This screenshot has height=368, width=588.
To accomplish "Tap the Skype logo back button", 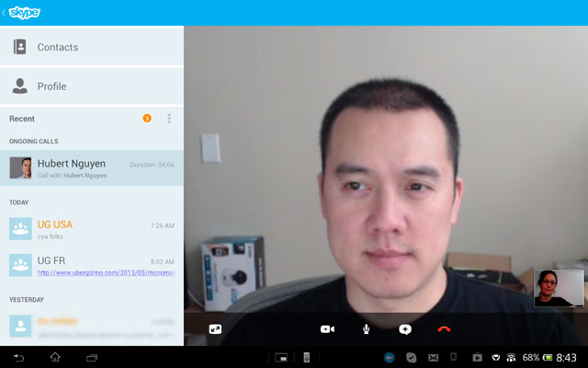I will coord(22,13).
